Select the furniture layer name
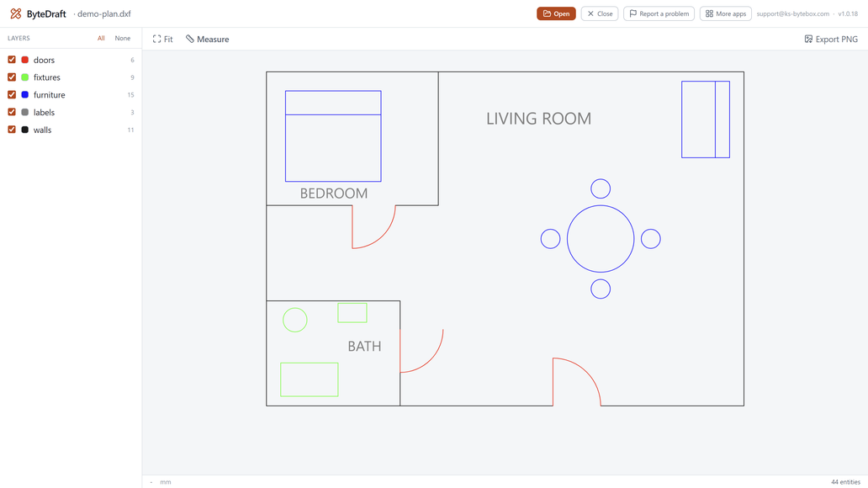This screenshot has width=868, height=488. tap(50, 95)
